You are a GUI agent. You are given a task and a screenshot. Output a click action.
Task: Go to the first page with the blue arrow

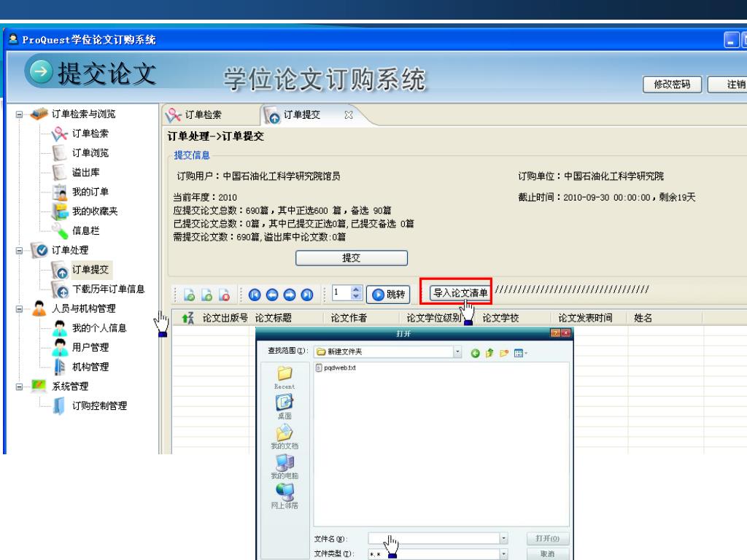coord(255,295)
